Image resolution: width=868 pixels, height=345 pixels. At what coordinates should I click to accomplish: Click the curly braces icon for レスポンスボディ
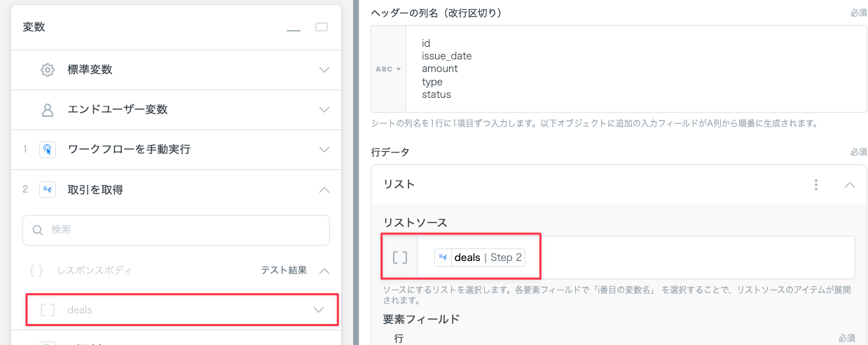pos(38,270)
